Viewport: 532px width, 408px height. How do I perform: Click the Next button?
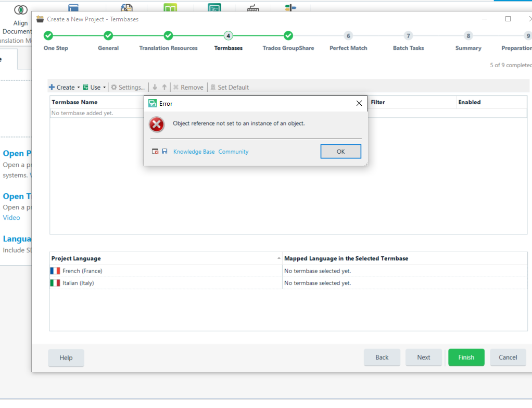point(424,357)
